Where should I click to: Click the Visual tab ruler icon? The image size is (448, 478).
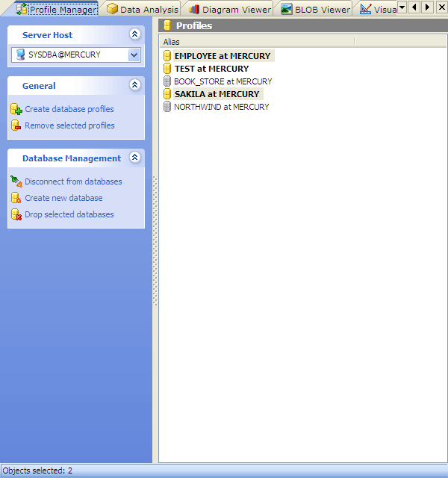[x=365, y=9]
